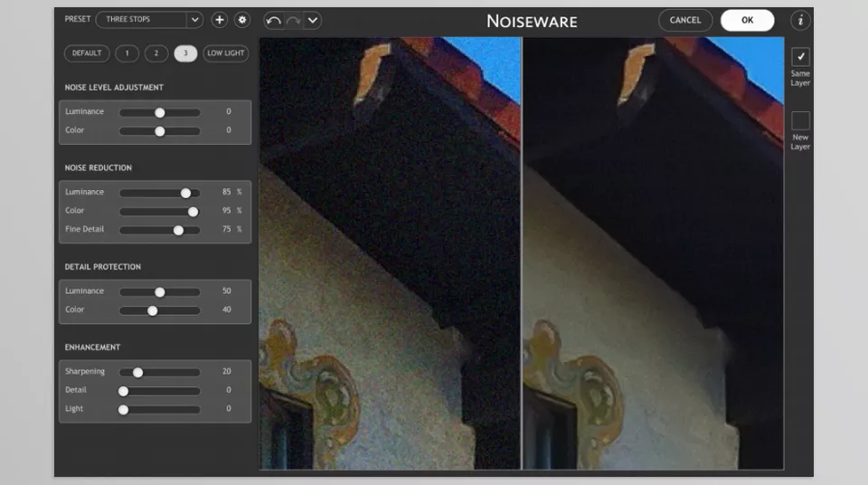Click the add preset plus icon
This screenshot has height=485, width=868.
pyautogui.click(x=219, y=20)
